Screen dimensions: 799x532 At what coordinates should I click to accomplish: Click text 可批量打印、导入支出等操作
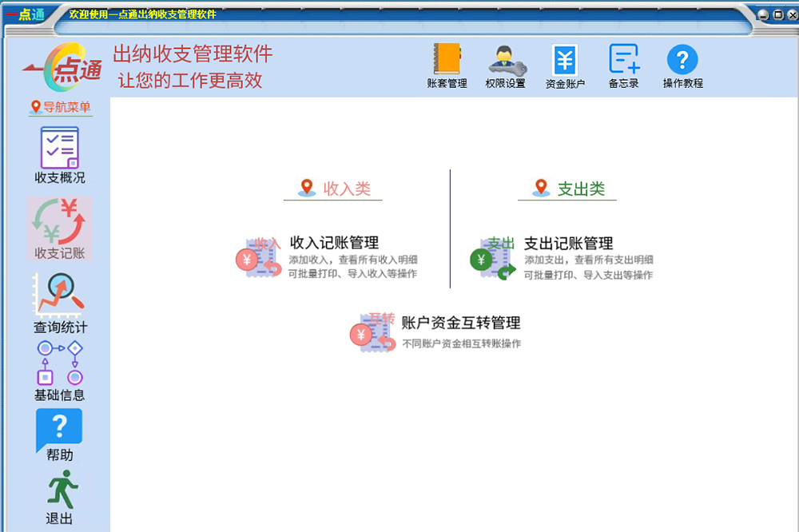point(589,275)
